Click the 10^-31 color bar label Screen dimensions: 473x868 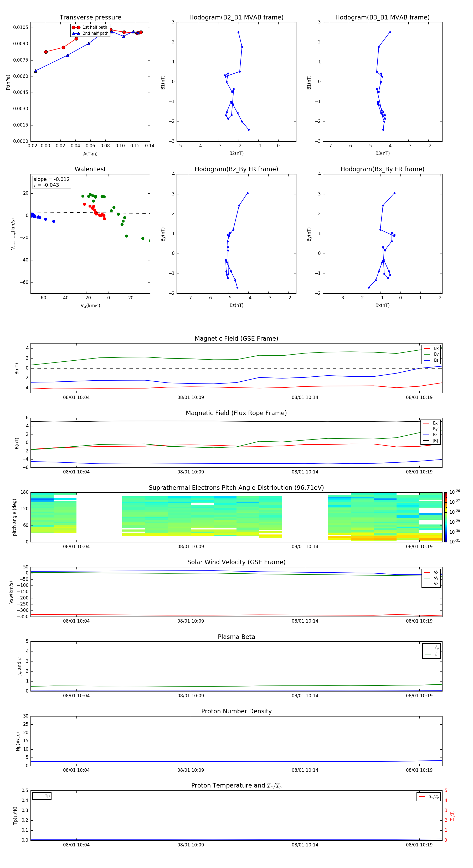[x=455, y=542]
